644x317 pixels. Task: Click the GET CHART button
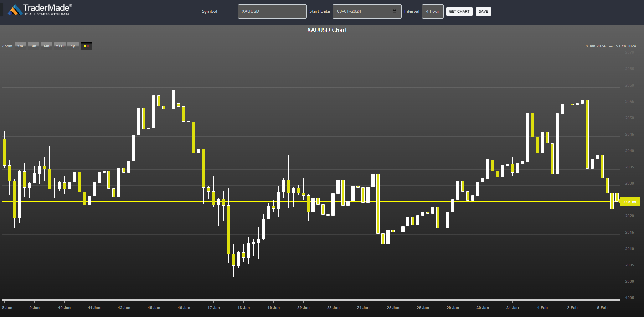[459, 11]
